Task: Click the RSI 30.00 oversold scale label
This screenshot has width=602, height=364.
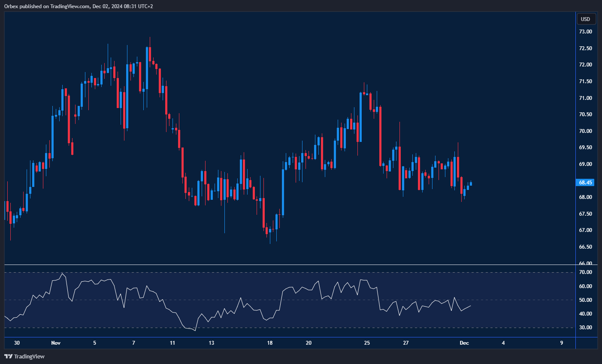Action: pos(585,328)
